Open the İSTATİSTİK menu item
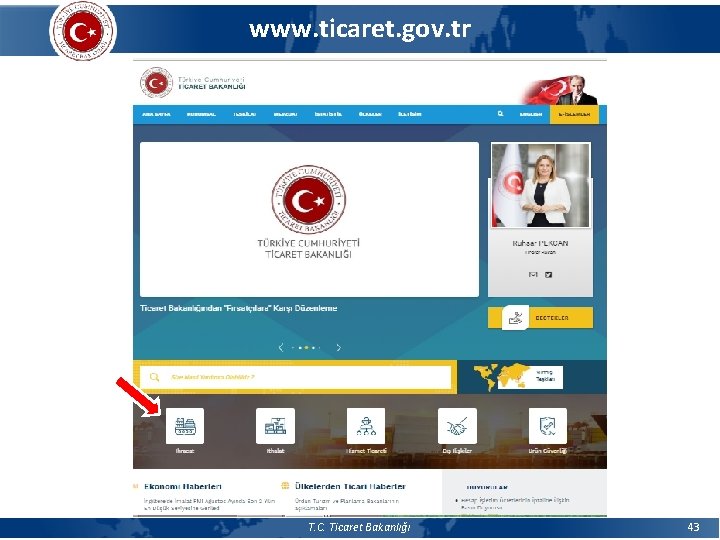The height and width of the screenshot is (540, 720). coord(328,114)
